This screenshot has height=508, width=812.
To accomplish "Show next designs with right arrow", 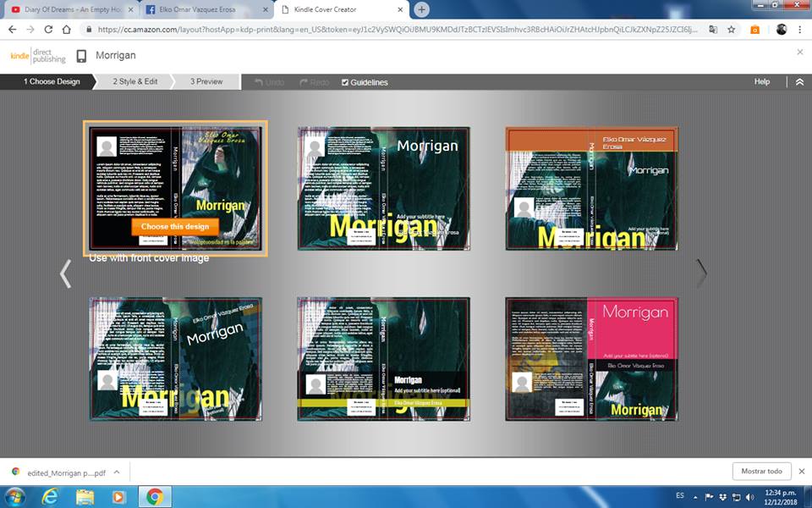I will 700,273.
